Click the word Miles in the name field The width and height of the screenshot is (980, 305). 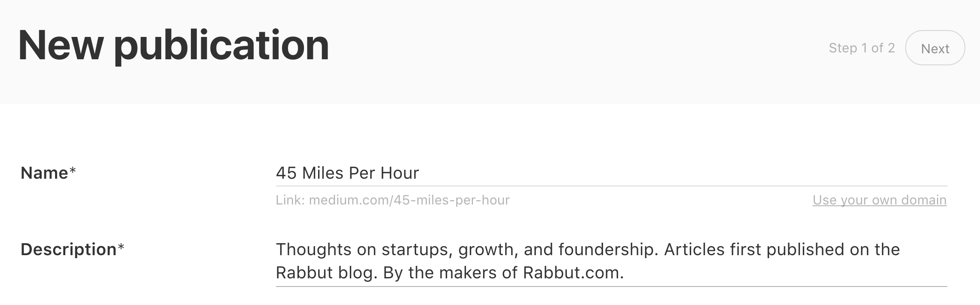pos(322,173)
